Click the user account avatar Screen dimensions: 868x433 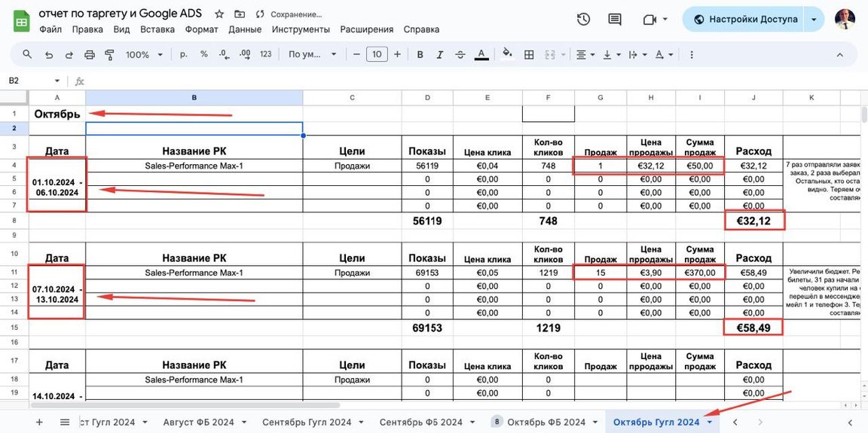[x=845, y=20]
